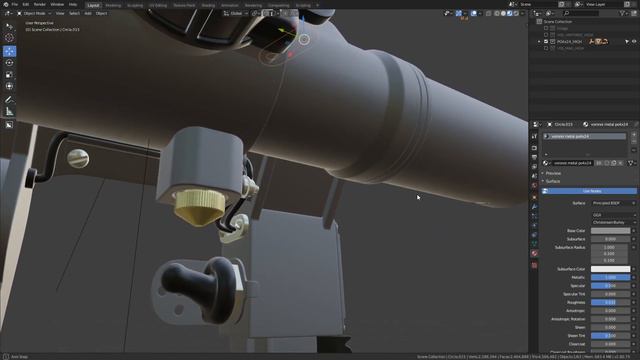The image size is (640, 360).
Task: Open the GGX distribution dropdown
Action: [614, 215]
